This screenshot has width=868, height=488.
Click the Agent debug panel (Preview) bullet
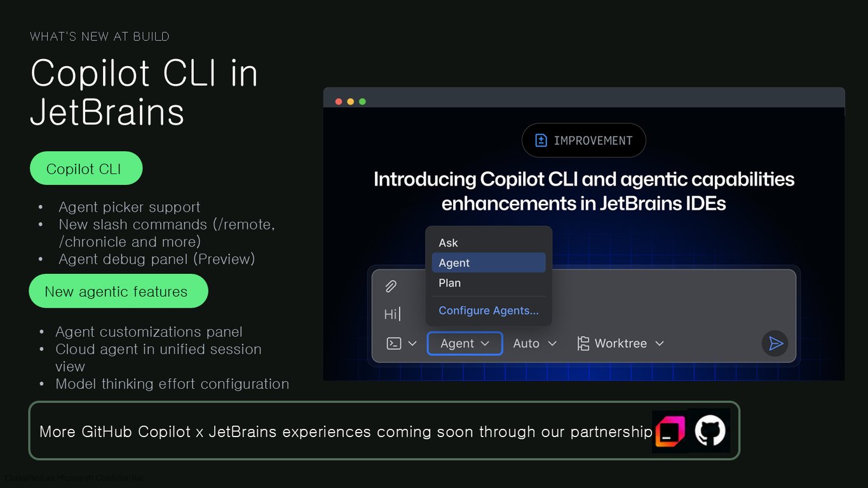pos(156,259)
